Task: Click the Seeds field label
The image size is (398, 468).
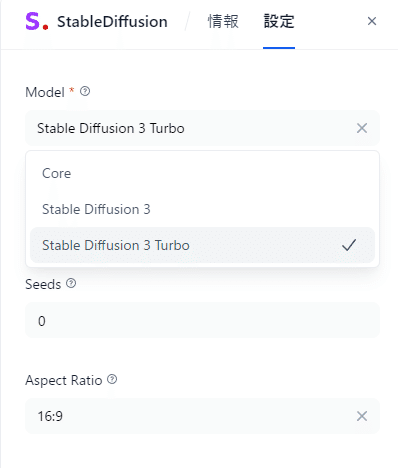Action: coord(43,284)
